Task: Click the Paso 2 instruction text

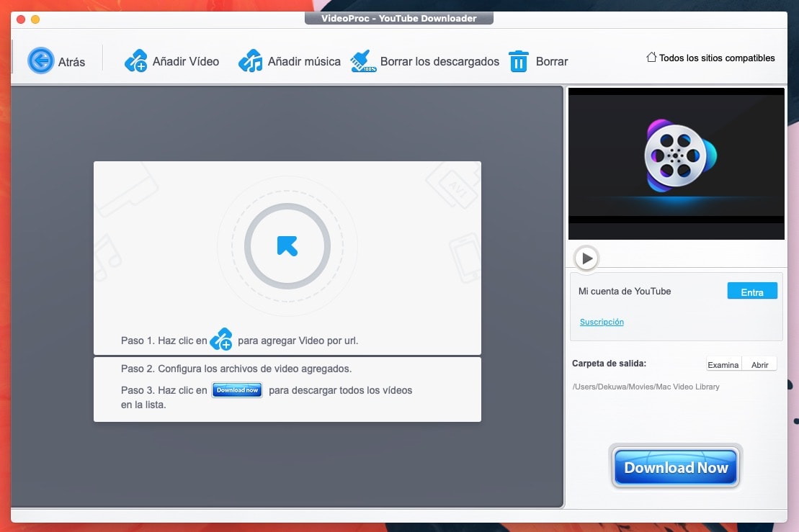Action: tap(236, 369)
